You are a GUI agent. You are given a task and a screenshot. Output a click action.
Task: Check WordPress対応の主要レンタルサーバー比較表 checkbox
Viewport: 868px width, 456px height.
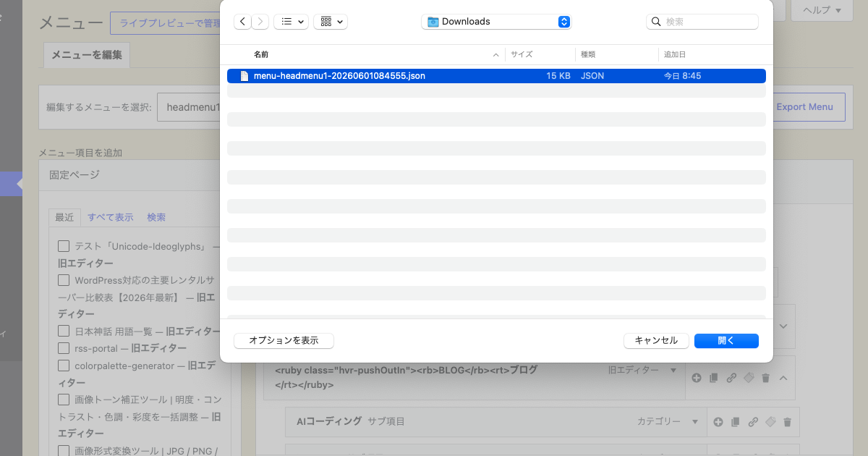[64, 279]
